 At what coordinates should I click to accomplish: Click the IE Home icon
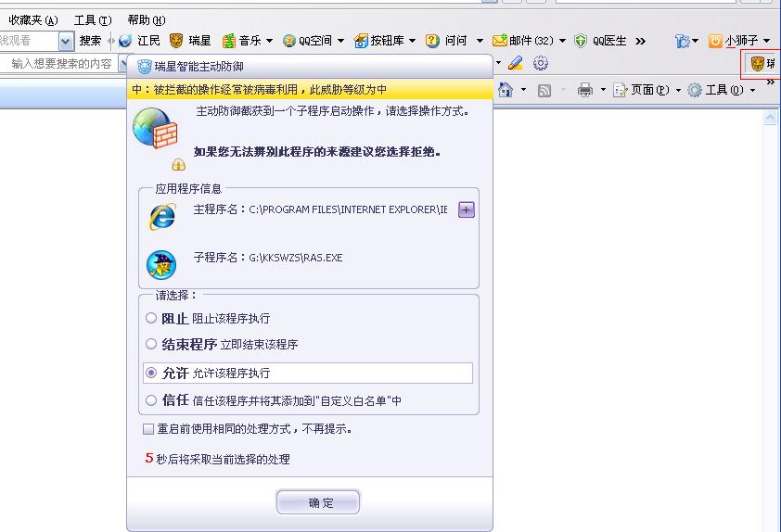(x=506, y=90)
